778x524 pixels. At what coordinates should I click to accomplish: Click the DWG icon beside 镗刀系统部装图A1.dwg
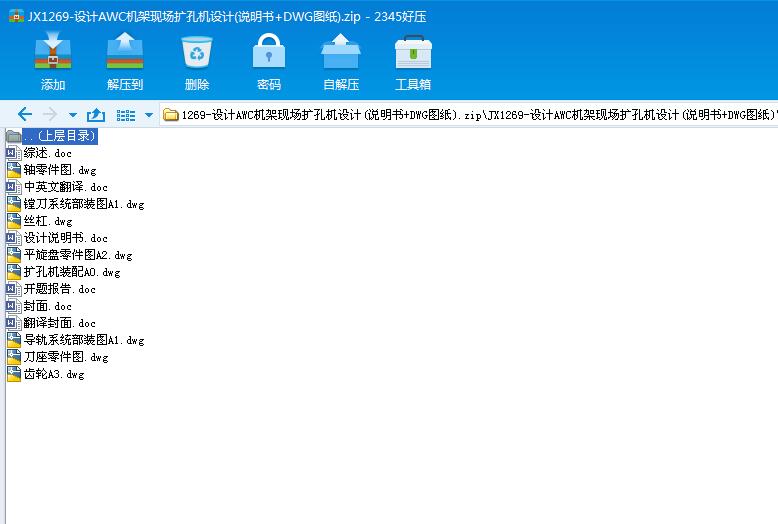(x=14, y=203)
